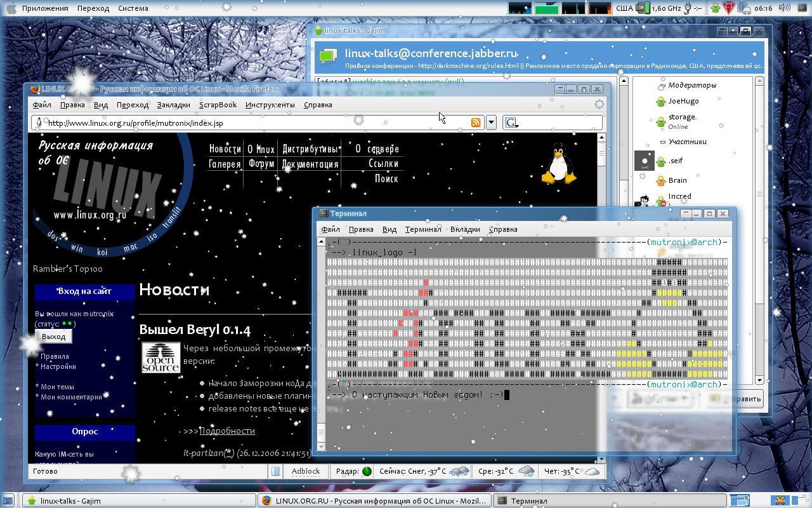Click the Firefox URL address field
Viewport: 812px width, 508px height.
254,123
